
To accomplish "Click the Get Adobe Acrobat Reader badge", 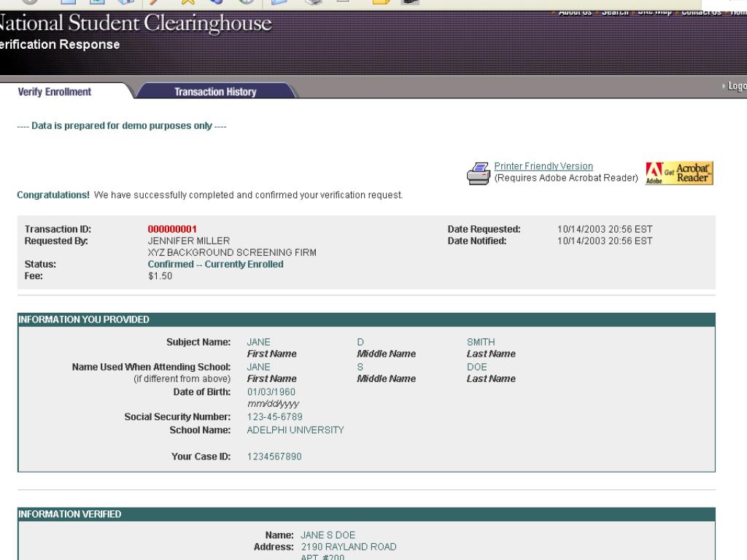I will (x=679, y=173).
